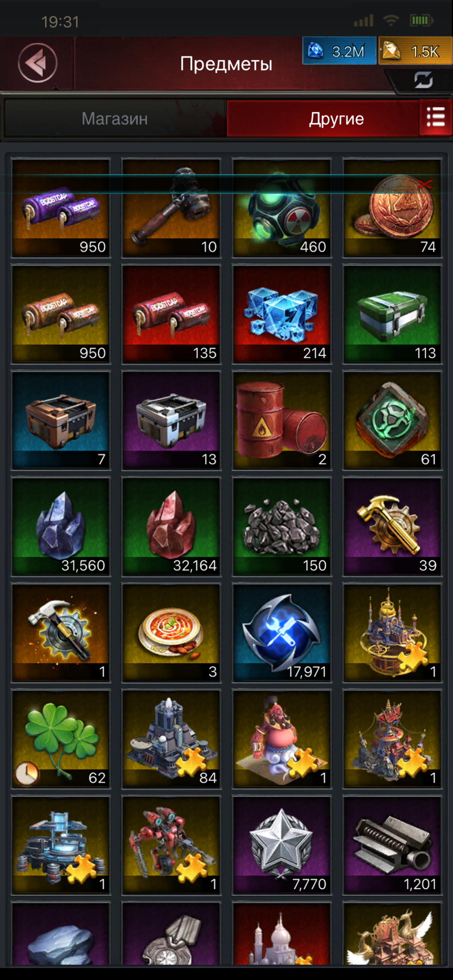Viewport: 453px width, 980px height.
Task: Switch to the Магазин tab
Action: point(115,118)
